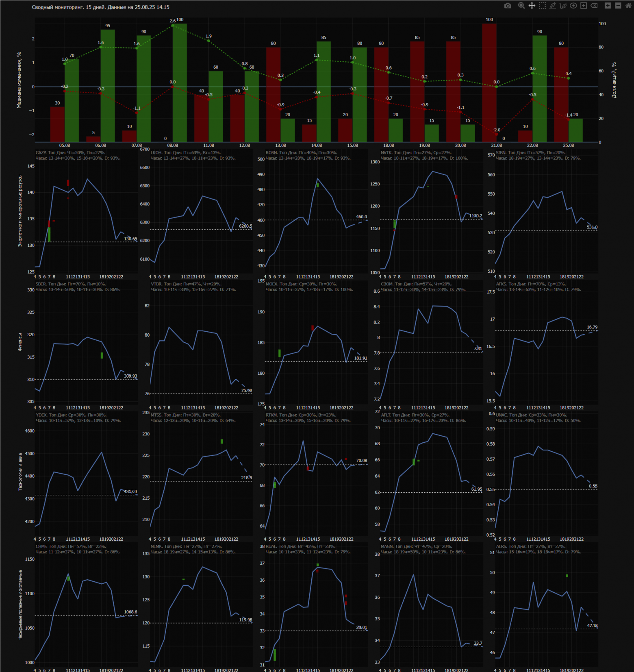Select the 70.08 last-price label on RTKM
This screenshot has height=672, width=634.
coord(362,461)
